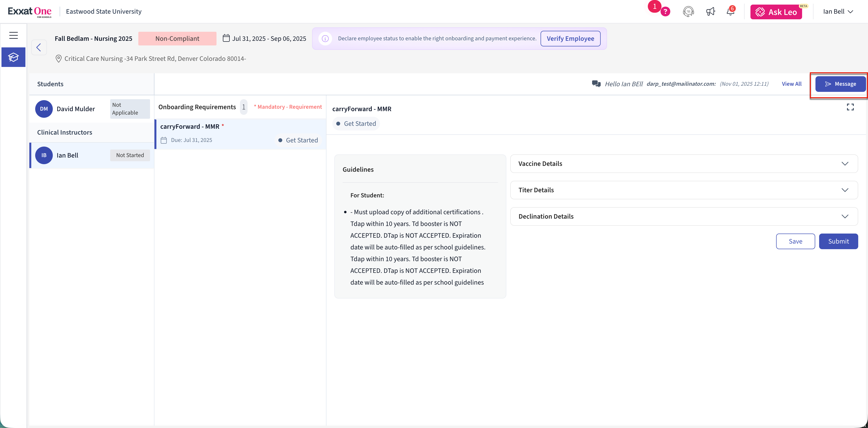Image resolution: width=868 pixels, height=428 pixels.
Task: Select Ian Bell under Clinical Instructors
Action: tap(67, 155)
